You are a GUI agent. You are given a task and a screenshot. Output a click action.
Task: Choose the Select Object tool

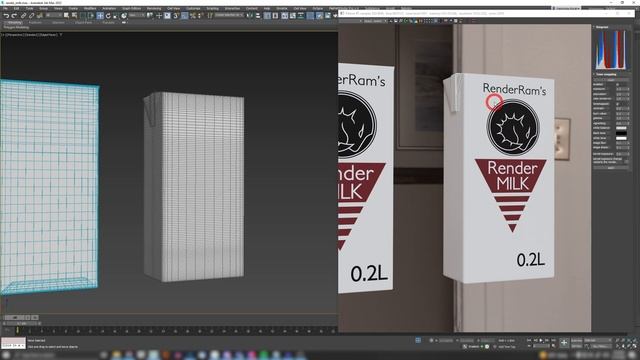[x=66, y=16]
